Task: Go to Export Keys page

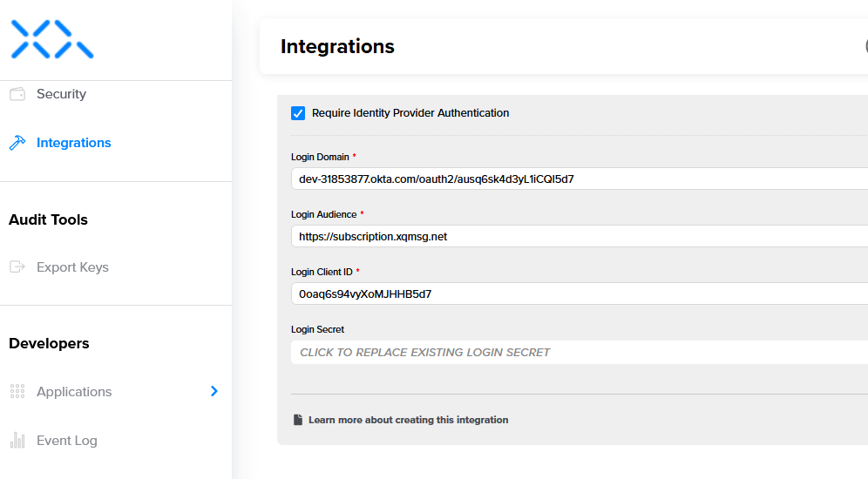Action: [72, 267]
